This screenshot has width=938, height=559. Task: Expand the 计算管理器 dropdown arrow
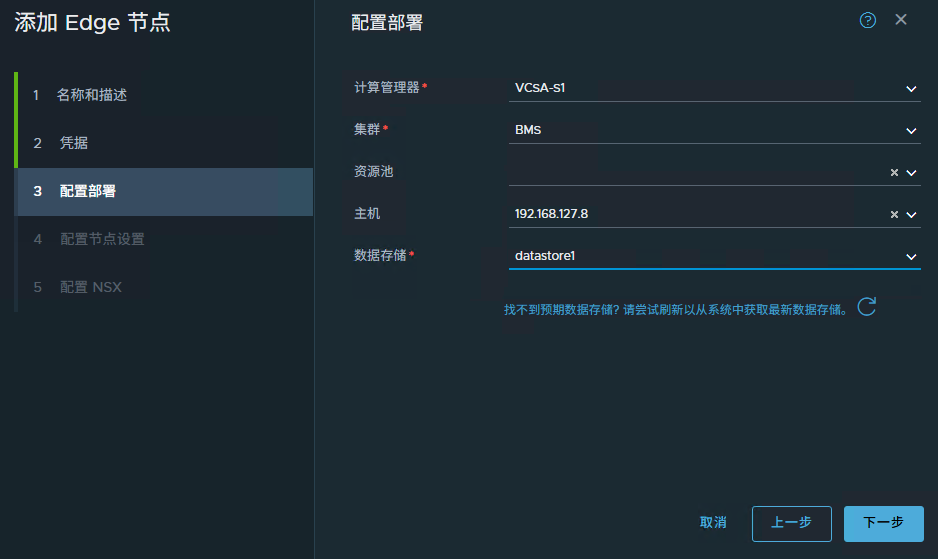[x=911, y=89]
